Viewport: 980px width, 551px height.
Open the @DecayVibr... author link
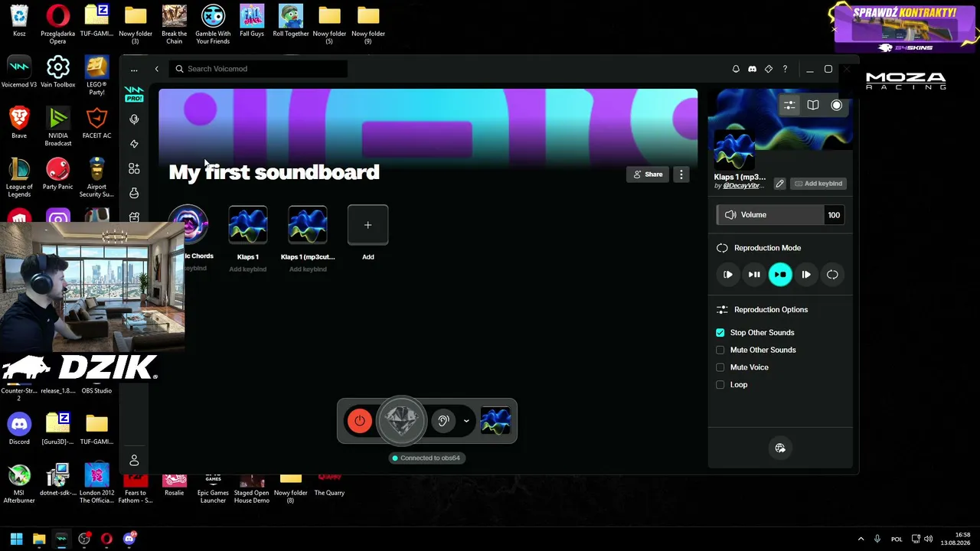tap(743, 186)
